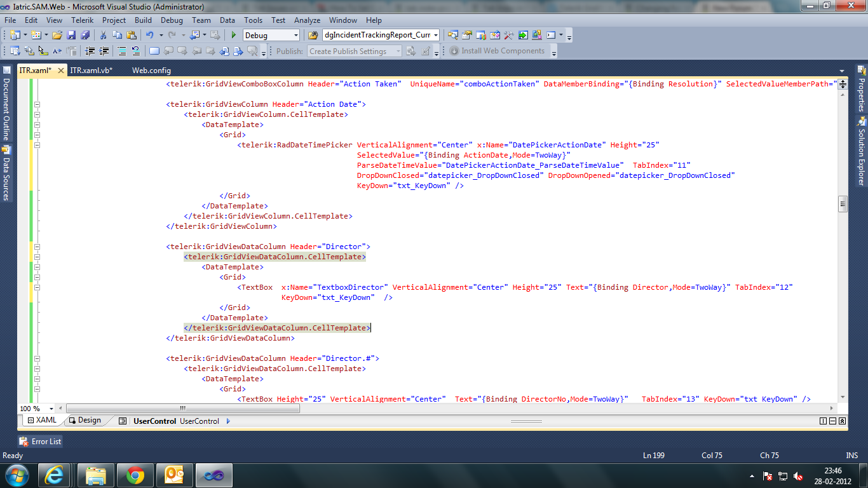Click the Save All icon
Viewport: 868px width, 488px height.
tap(85, 35)
